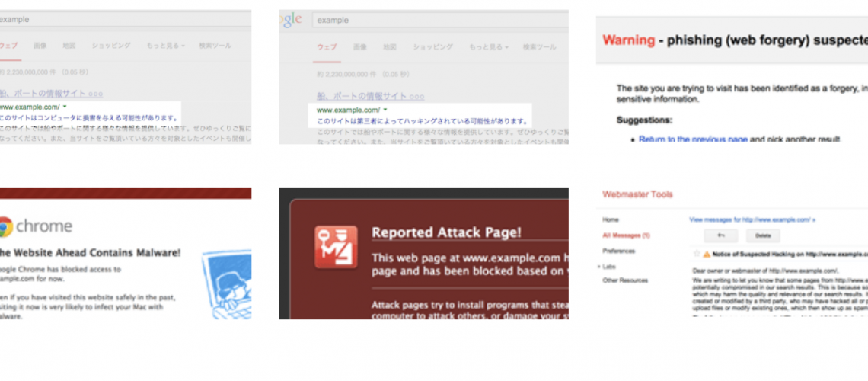Open the arrow next to www.example.com in the top-left search results

(65, 107)
